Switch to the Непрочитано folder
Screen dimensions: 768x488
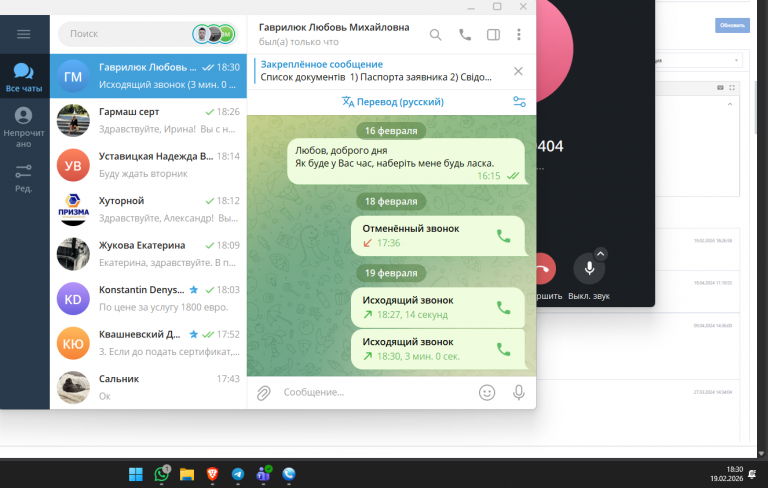coord(24,127)
